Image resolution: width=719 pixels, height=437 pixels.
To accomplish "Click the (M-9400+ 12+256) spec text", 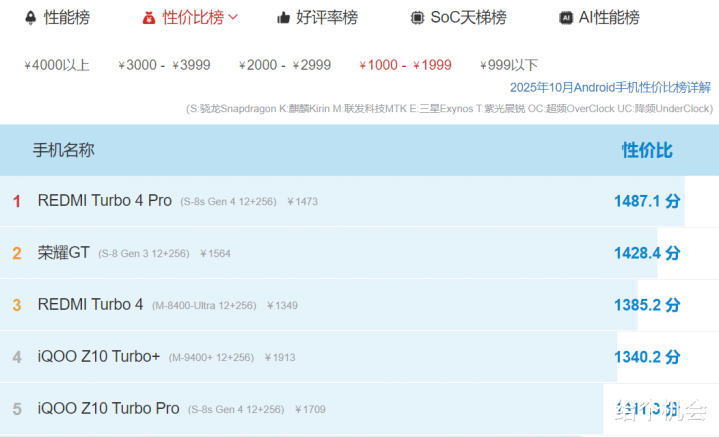I will (211, 357).
